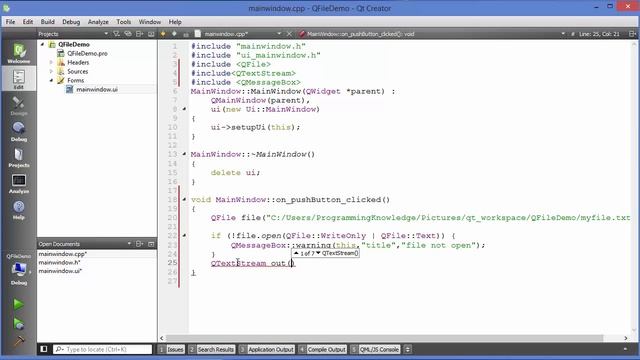Viewport: 640px width, 360px height.
Task: Close the mainwindow.cpp document
Action: point(289,34)
